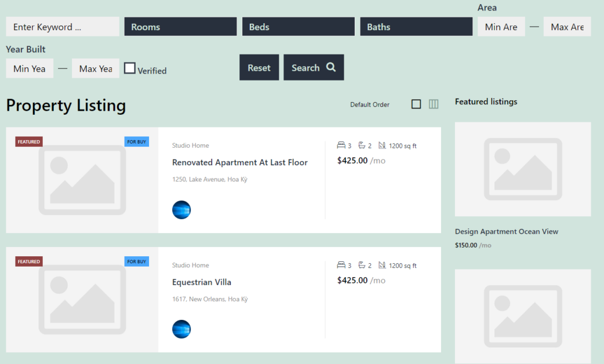Open the Rooms dropdown
The image size is (604, 364).
(x=180, y=27)
